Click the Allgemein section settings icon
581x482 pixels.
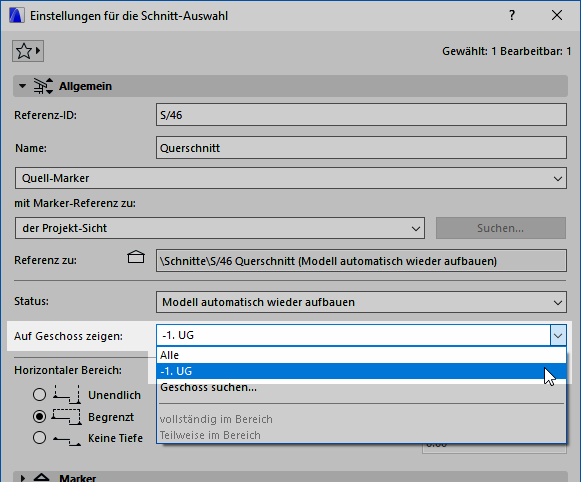[x=43, y=86]
